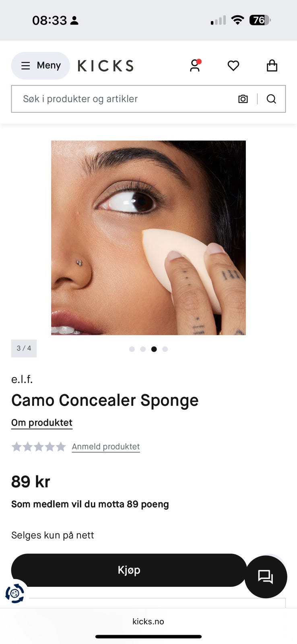
Task: Open the shopping bag icon
Action: click(x=272, y=66)
